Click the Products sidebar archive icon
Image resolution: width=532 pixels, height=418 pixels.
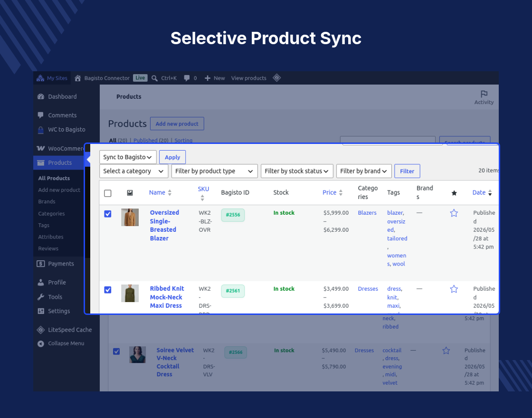(41, 163)
